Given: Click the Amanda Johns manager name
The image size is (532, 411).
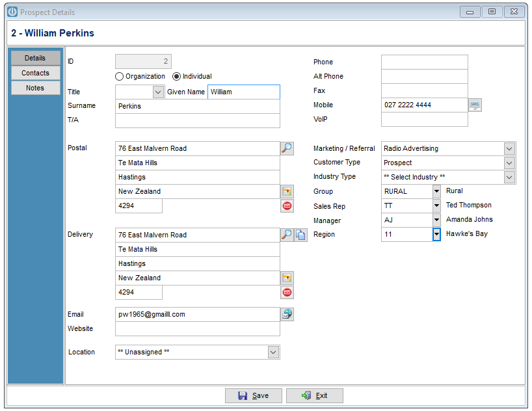Looking at the screenshot, I should click(x=469, y=219).
